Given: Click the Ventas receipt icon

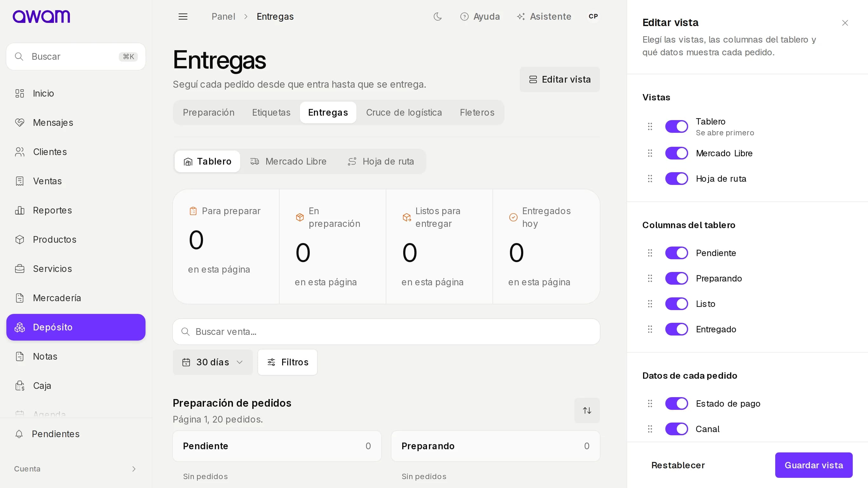Looking at the screenshot, I should click(x=20, y=181).
